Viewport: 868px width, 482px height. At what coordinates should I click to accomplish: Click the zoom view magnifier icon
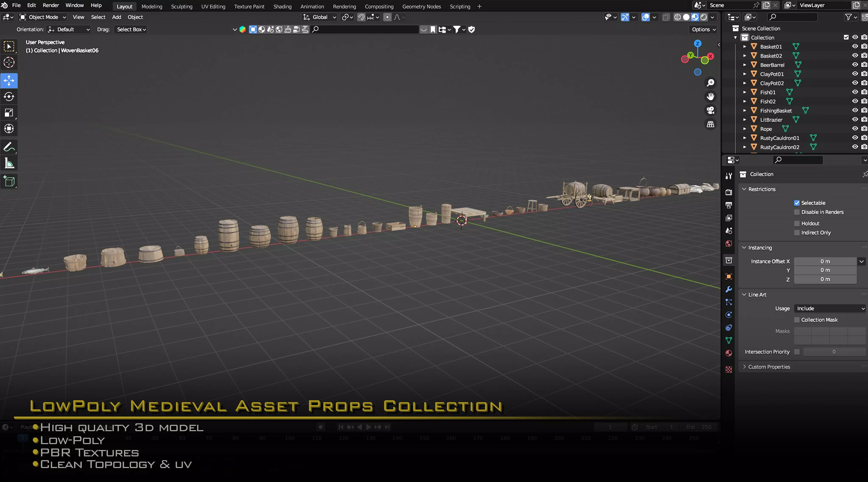[710, 83]
